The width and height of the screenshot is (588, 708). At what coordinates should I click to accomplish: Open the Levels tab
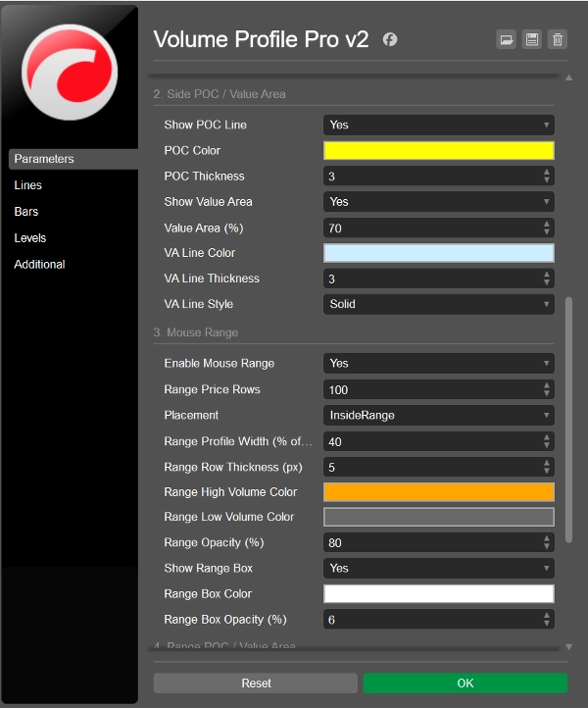pyautogui.click(x=29, y=238)
